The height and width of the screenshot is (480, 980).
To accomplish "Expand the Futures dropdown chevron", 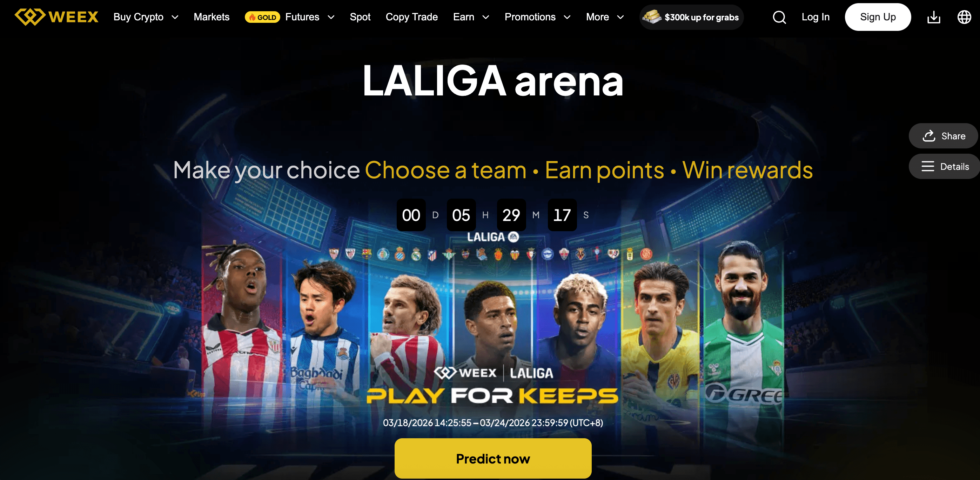I will [331, 17].
